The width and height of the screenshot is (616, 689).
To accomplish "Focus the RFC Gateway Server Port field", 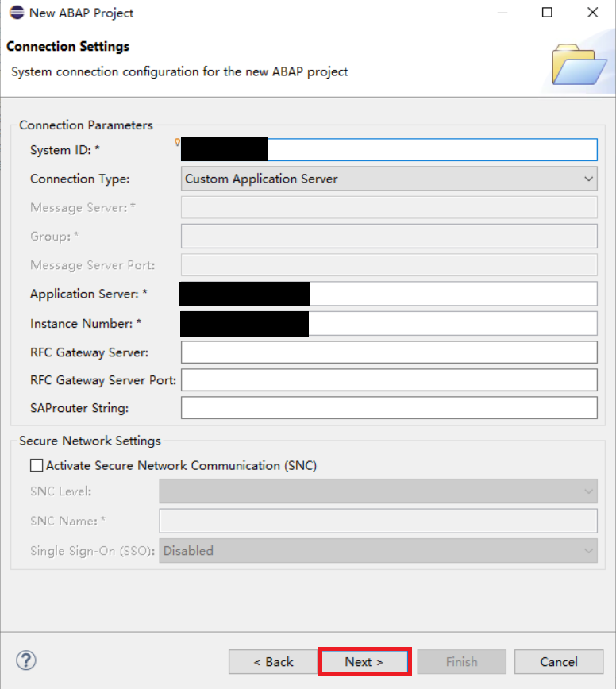I will [389, 380].
